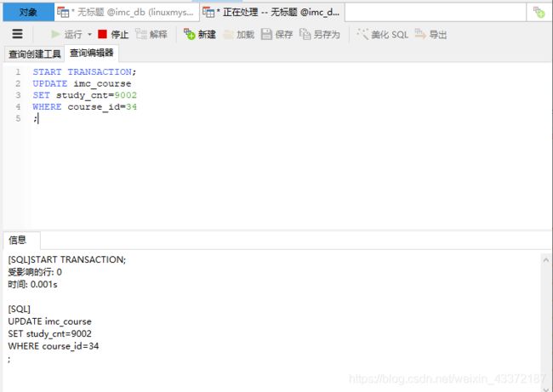The height and width of the screenshot is (392, 553).
Task: Click the new-tab icon in the tab bar
Action: click(x=539, y=13)
